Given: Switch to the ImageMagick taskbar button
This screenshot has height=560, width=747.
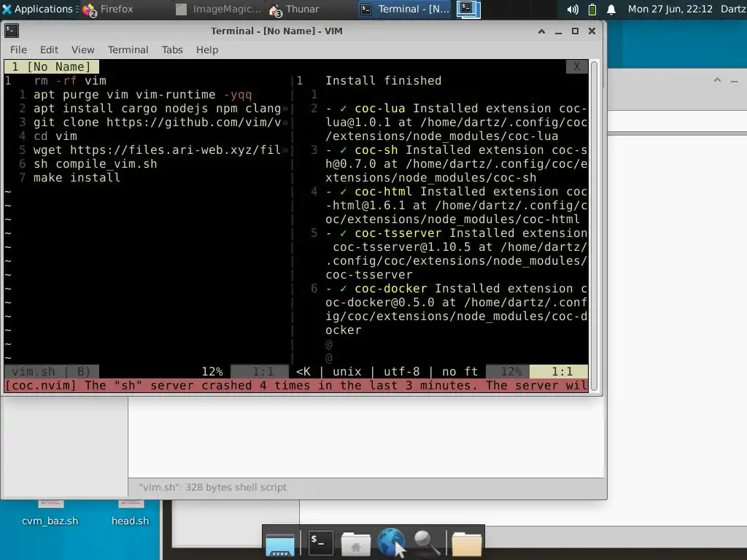Looking at the screenshot, I should pos(219,9).
